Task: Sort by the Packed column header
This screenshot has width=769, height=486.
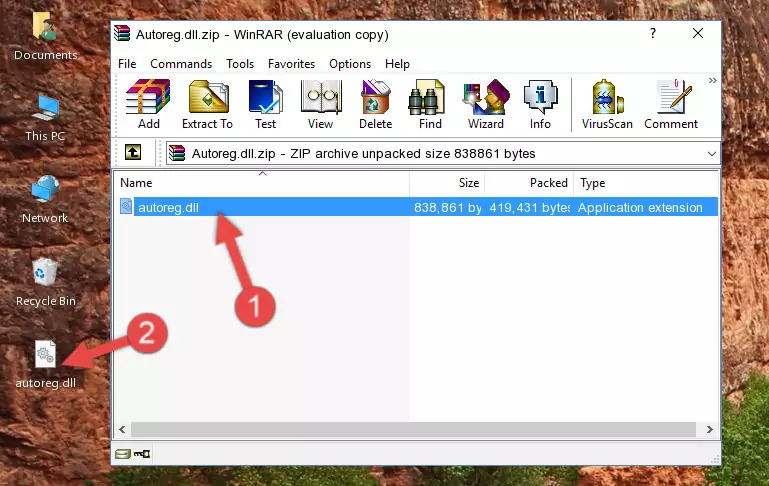Action: (529, 183)
